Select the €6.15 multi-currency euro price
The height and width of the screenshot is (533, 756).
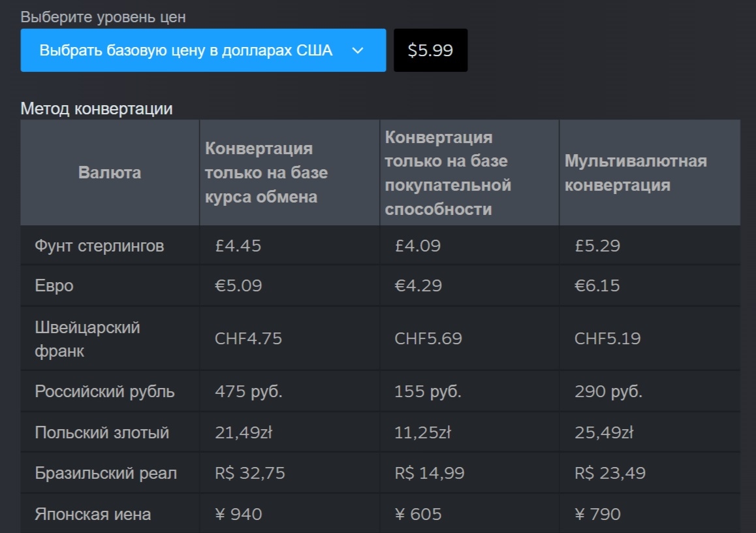pyautogui.click(x=596, y=285)
